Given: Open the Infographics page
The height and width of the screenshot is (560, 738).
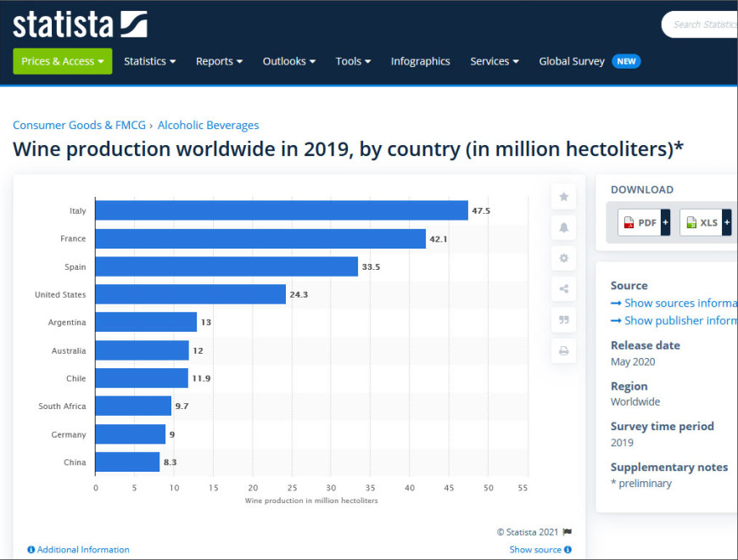Looking at the screenshot, I should [x=420, y=61].
